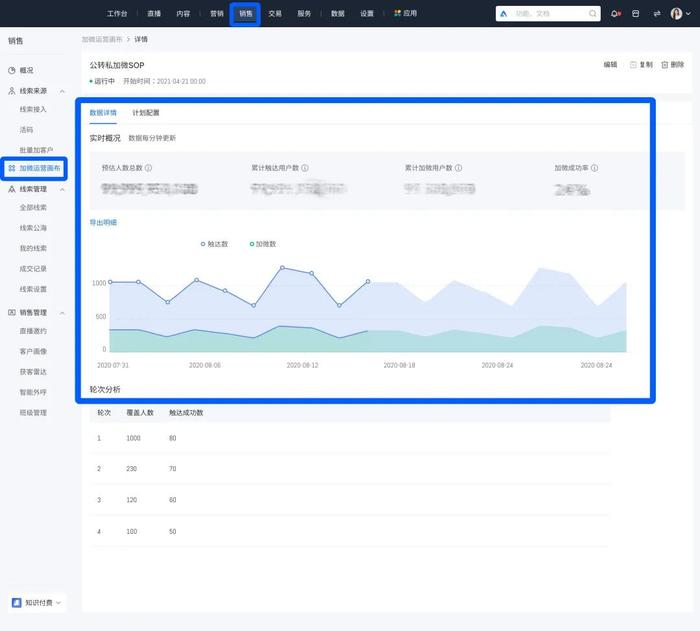Open the dropdown arrow beside the avatar
700x631 pixels.
click(x=688, y=14)
